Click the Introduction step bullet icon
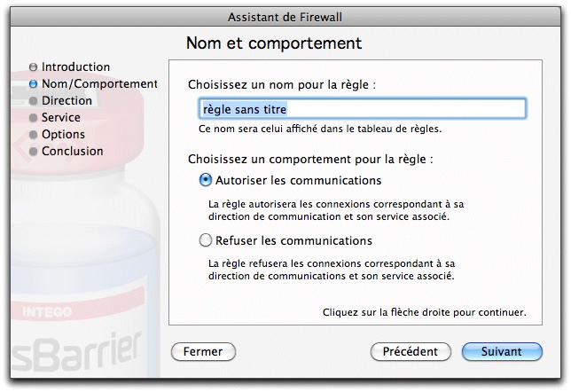571x392 pixels. tap(33, 67)
